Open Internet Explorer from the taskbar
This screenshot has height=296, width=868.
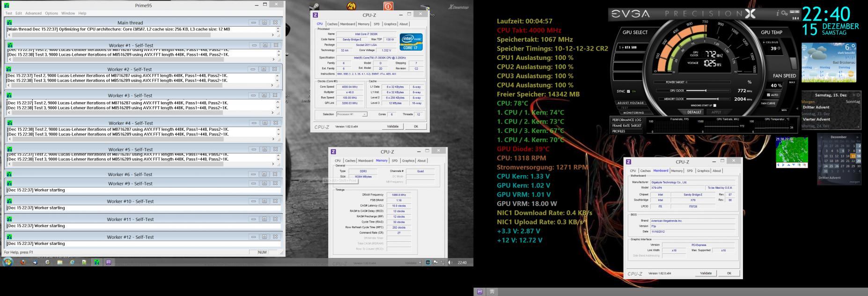[x=72, y=262]
